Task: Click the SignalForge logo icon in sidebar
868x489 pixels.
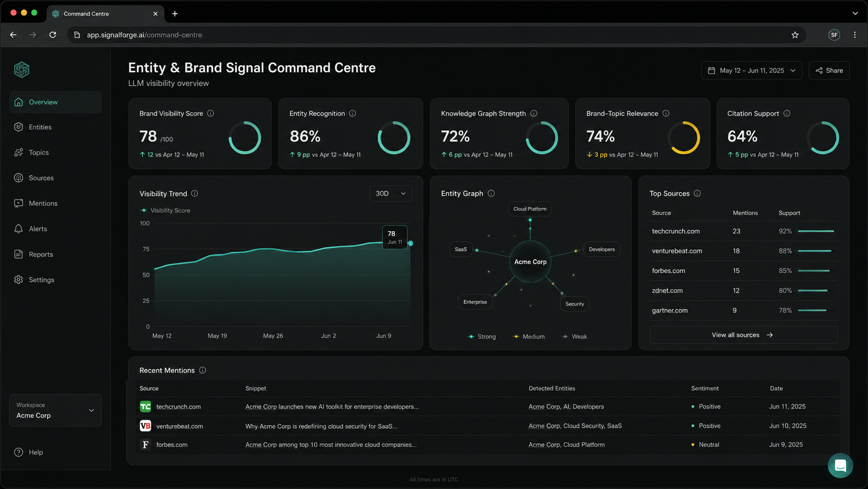Action: (x=22, y=70)
